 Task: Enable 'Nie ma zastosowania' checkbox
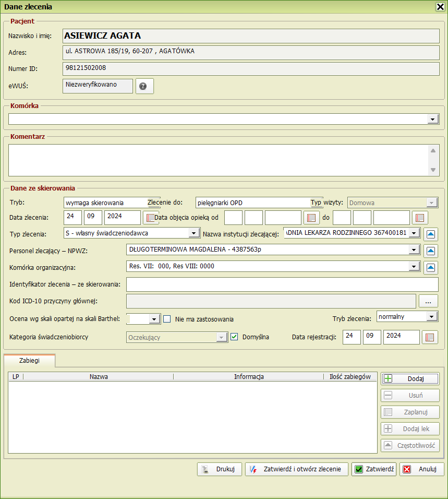pos(167,319)
